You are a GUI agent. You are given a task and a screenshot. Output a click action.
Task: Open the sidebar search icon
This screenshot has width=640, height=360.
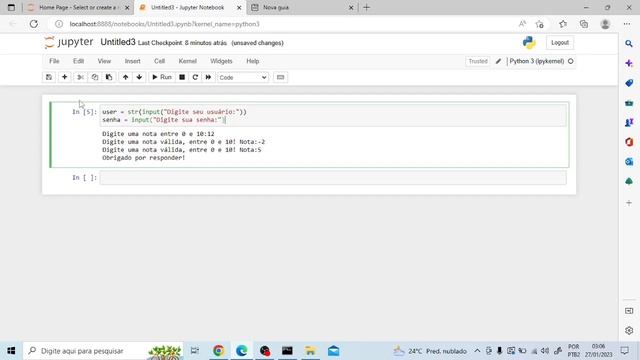click(x=629, y=43)
